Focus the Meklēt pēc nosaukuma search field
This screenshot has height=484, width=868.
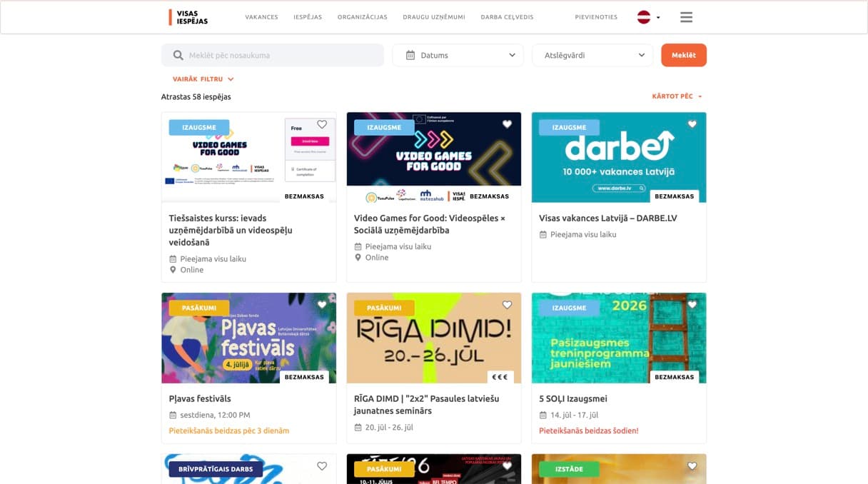[273, 55]
